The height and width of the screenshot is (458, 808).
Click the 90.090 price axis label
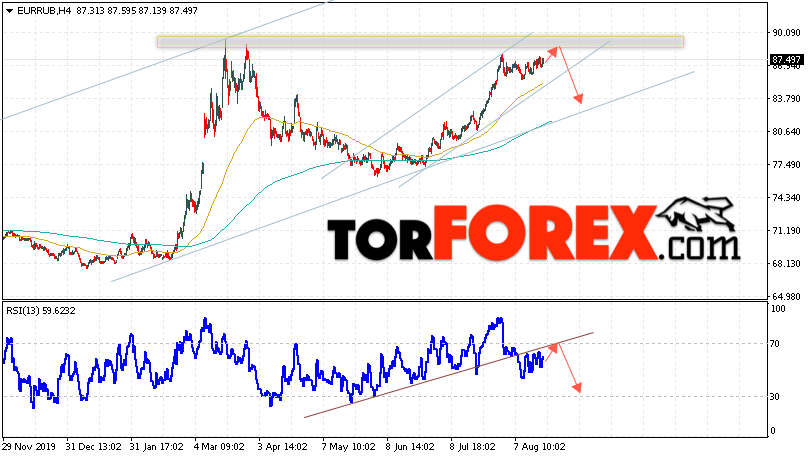click(786, 33)
